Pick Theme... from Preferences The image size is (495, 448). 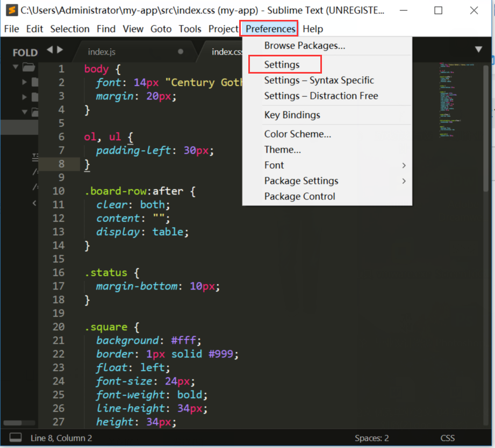click(x=327, y=149)
